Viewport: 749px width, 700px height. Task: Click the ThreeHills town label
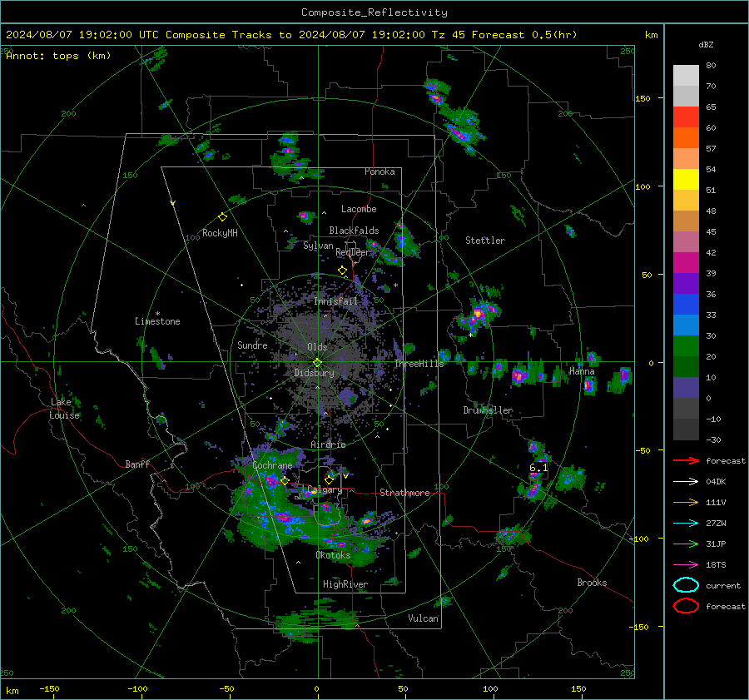click(419, 364)
